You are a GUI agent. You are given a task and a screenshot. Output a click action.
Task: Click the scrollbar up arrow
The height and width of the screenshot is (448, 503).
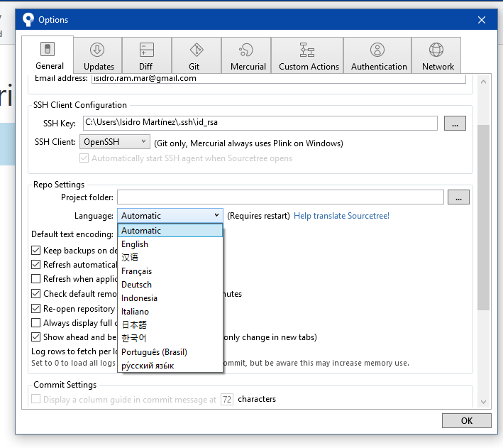[x=483, y=82]
